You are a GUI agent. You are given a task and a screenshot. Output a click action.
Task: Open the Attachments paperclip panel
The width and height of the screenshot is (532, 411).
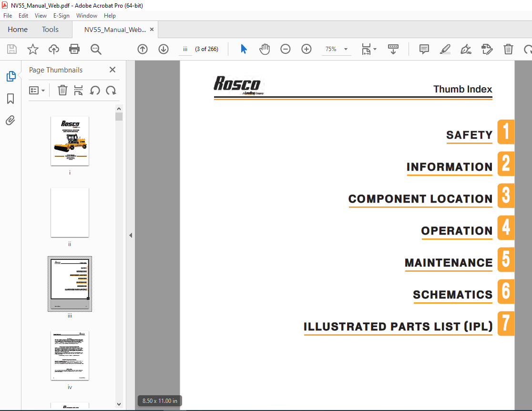(x=10, y=121)
